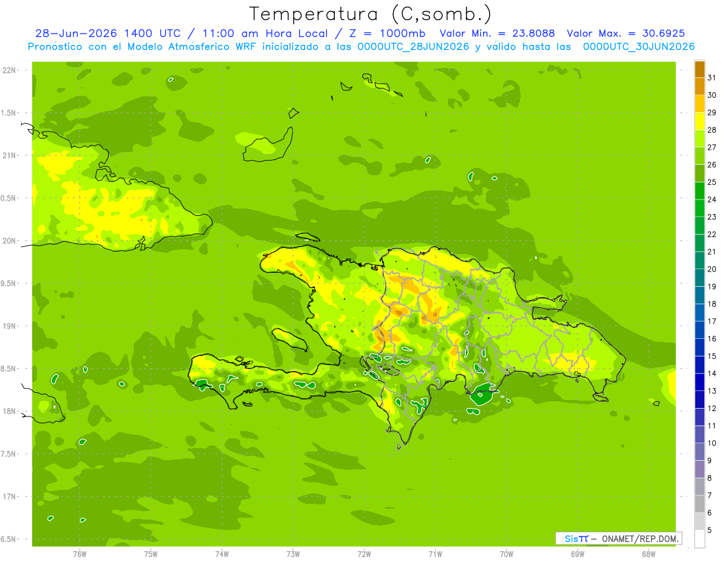Viewport: 728px width, 562px height.
Task: Select the 73W longitude axis label
Action: [x=293, y=554]
